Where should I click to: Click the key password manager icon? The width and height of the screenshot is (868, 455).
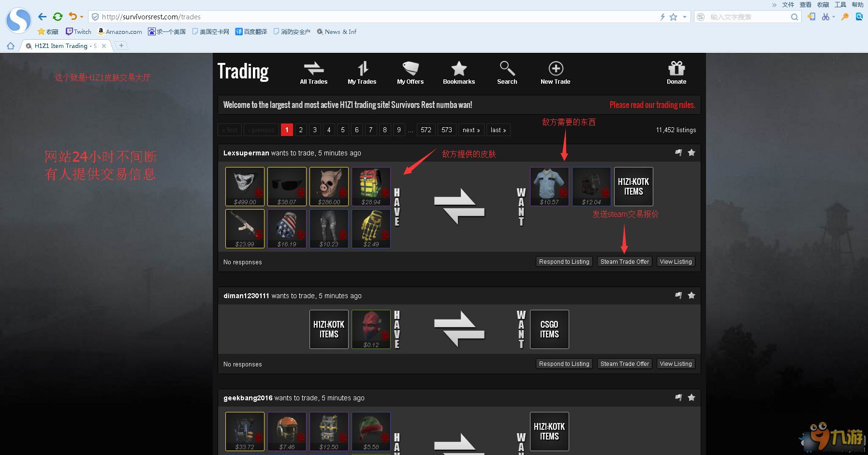[x=845, y=17]
